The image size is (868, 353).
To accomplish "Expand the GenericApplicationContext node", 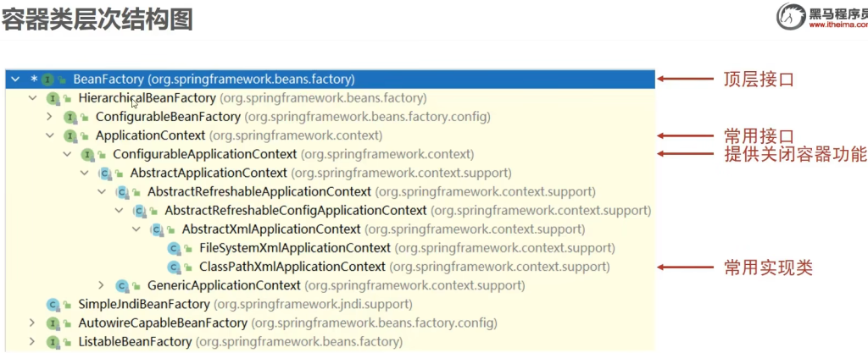I will (x=102, y=285).
